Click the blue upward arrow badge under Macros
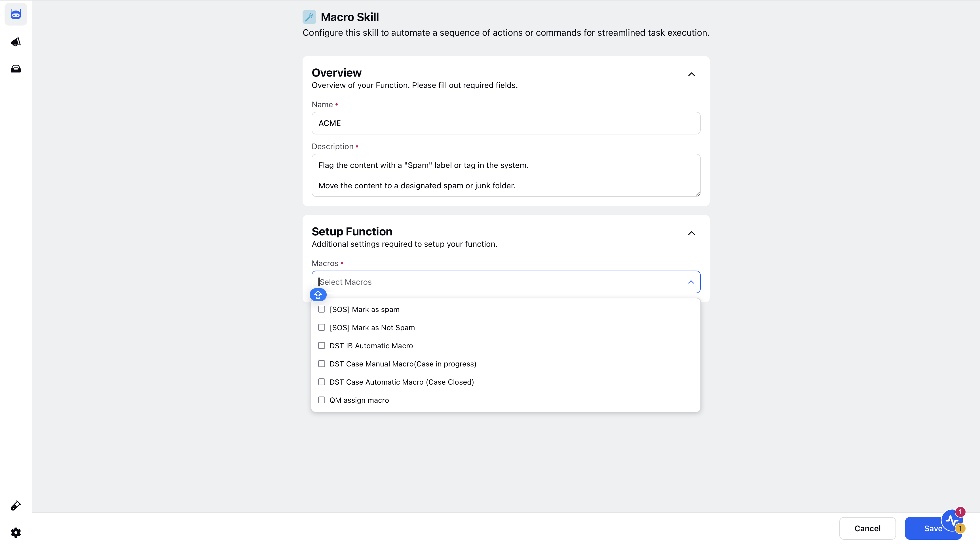The height and width of the screenshot is (544, 980). pos(318,295)
